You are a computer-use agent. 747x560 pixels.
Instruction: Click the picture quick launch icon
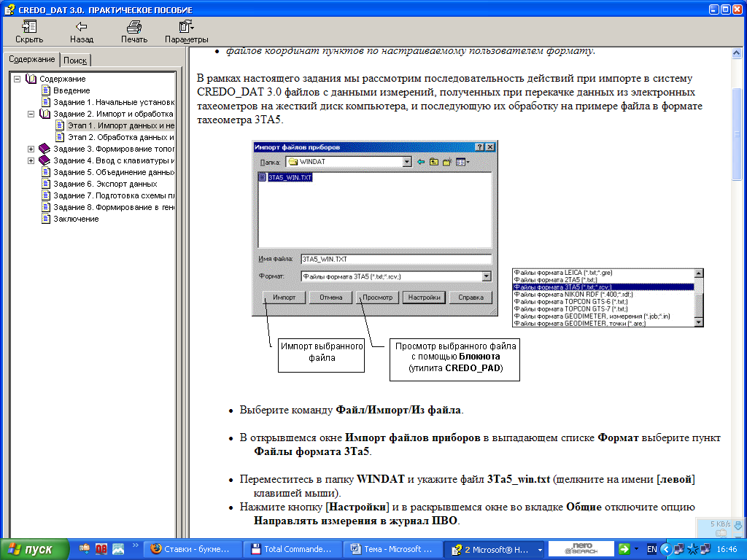click(x=117, y=549)
